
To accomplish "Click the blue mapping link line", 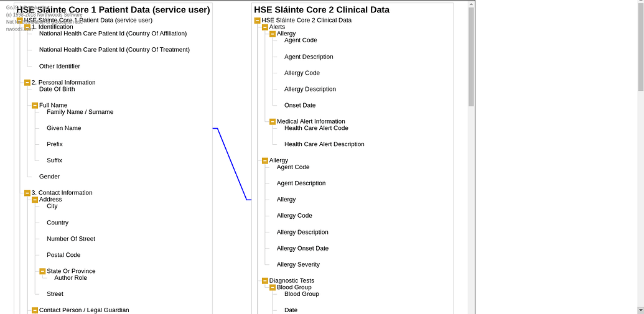I will pyautogui.click(x=232, y=164).
